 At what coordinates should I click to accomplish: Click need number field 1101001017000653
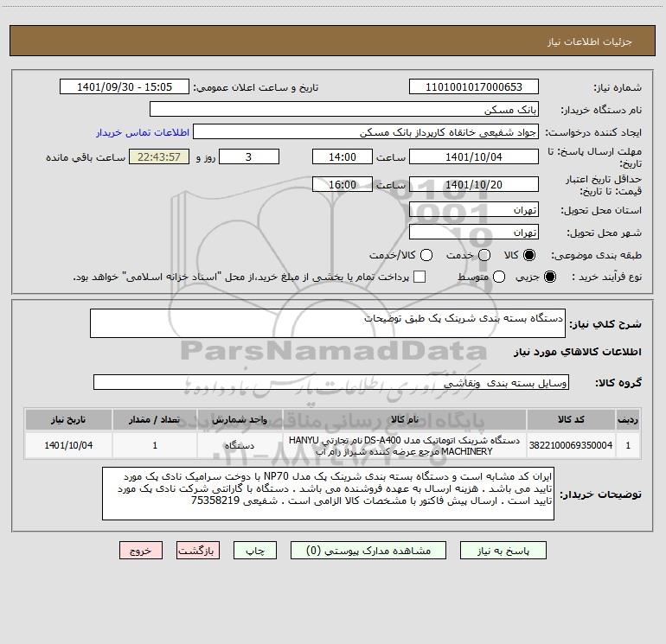[x=474, y=86]
